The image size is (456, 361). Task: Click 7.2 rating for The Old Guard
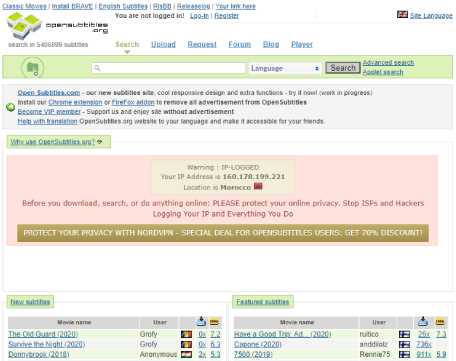coord(215,334)
